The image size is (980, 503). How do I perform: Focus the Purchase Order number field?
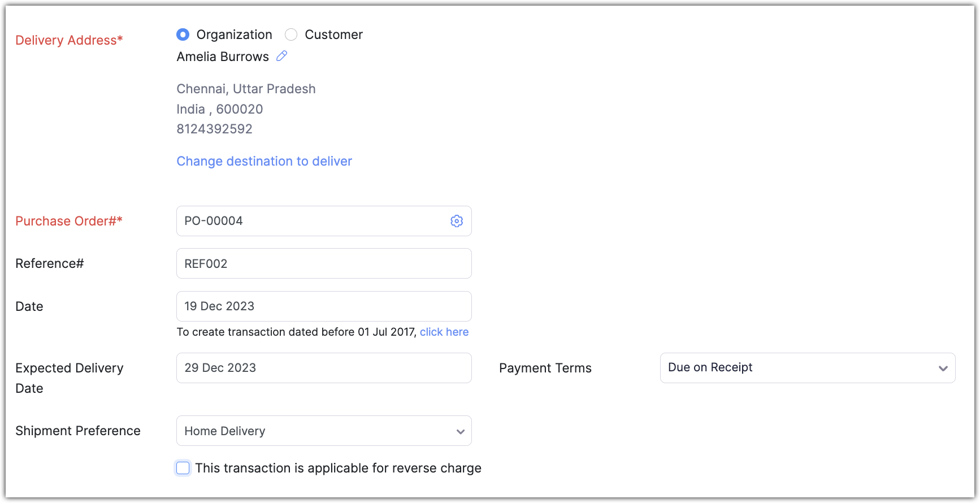coord(311,221)
